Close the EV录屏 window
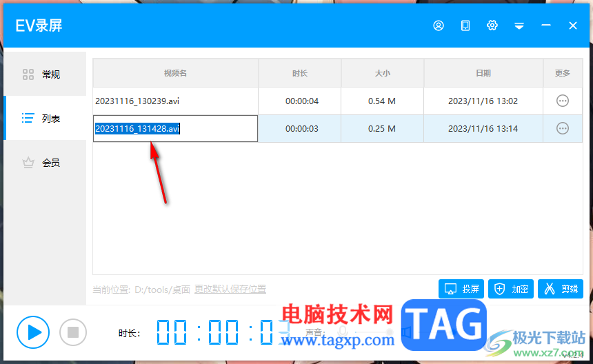Screen dimensions: 593x364 [573, 26]
